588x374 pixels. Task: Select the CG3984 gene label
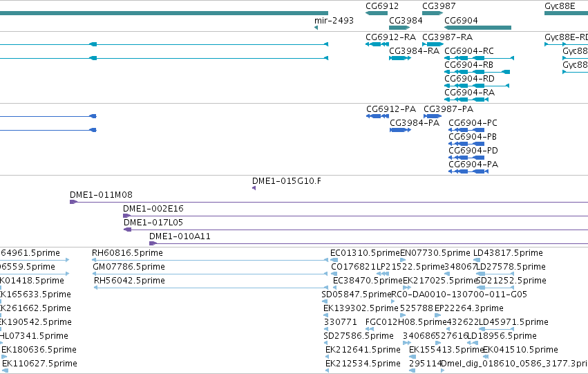click(x=406, y=21)
